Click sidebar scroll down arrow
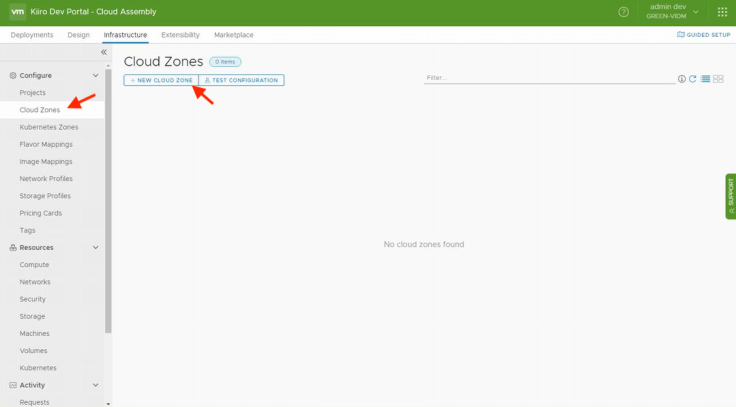This screenshot has width=736, height=407. (108, 404)
